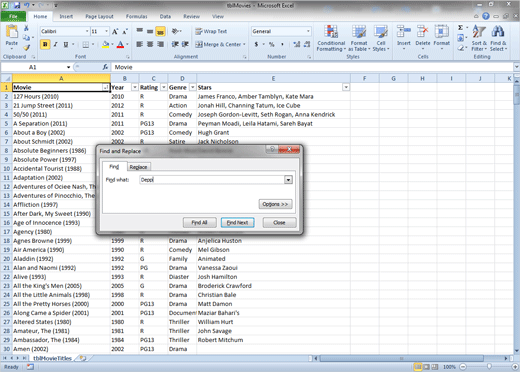The height and width of the screenshot is (372, 520).
Task: Click Increase Decimal icon
Action: click(x=296, y=44)
